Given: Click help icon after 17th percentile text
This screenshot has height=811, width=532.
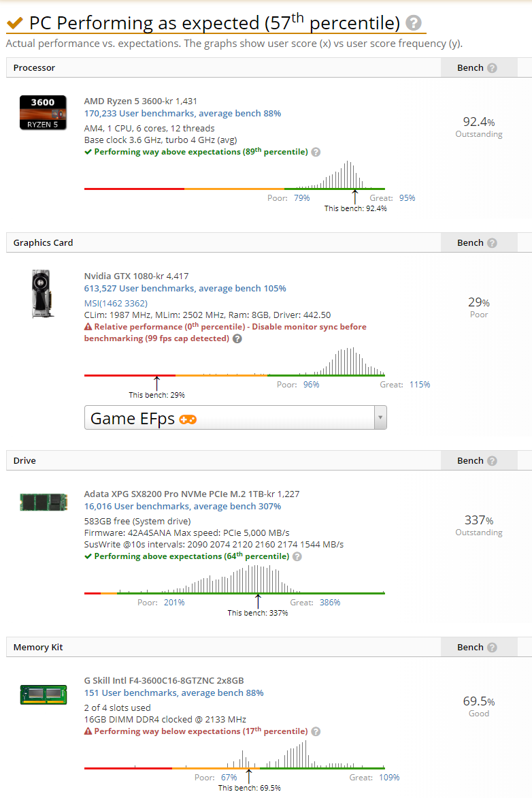Looking at the screenshot, I should (316, 731).
